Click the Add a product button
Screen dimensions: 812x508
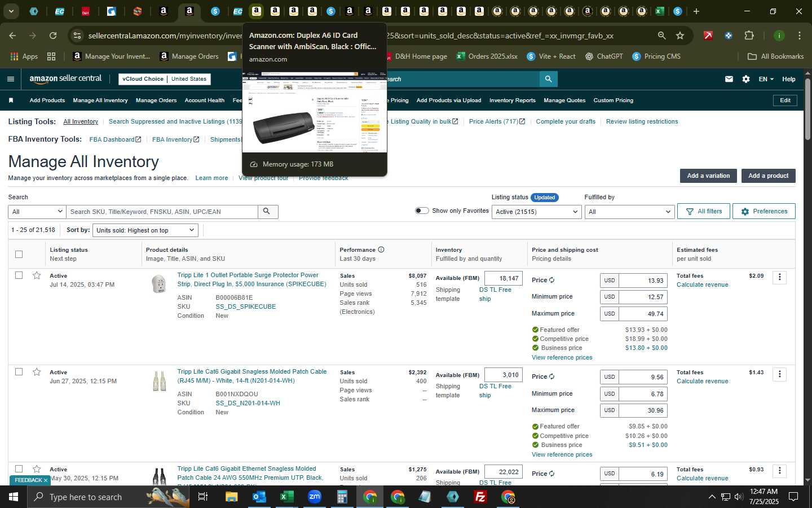768,176
